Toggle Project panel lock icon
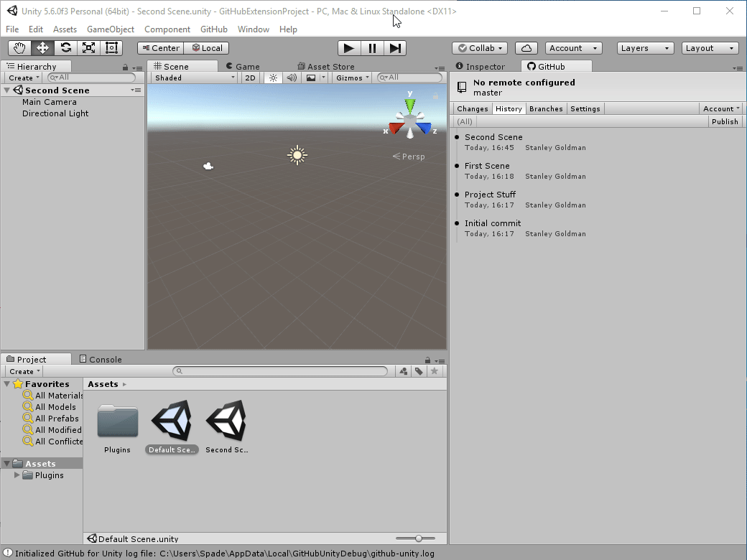The height and width of the screenshot is (560, 747). [x=428, y=360]
